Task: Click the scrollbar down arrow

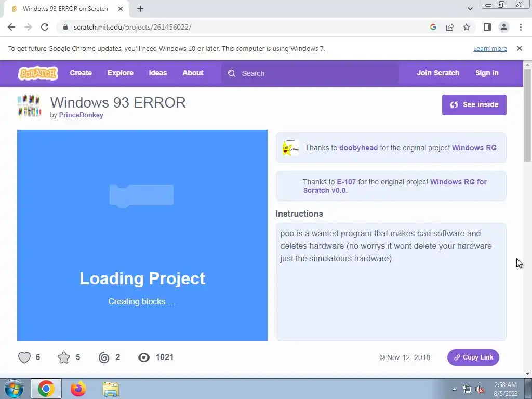Action: tap(527, 374)
